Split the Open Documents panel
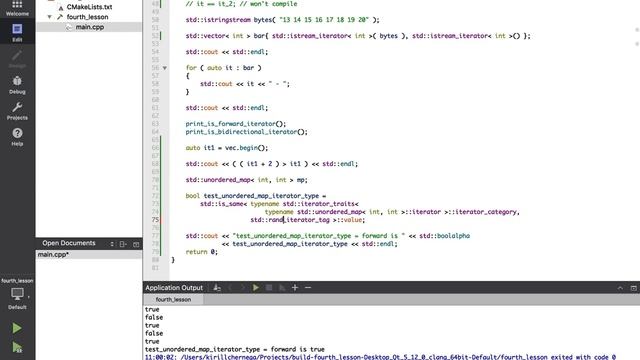 tap(123, 244)
